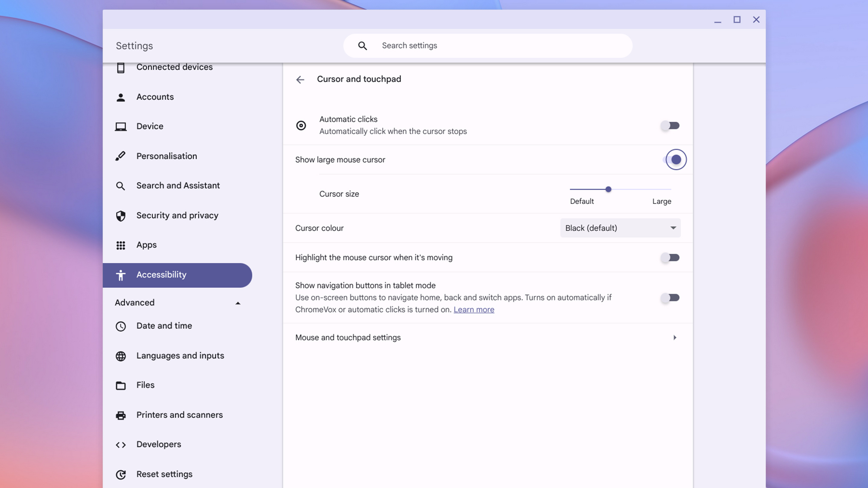Click the Date and time clock icon

[x=121, y=326]
